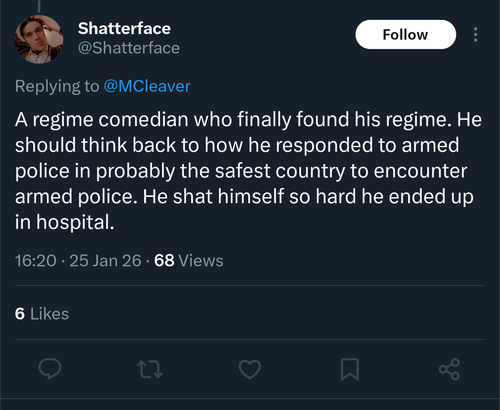Click the @Shatterface handle
The height and width of the screenshot is (410, 500).
(x=129, y=48)
